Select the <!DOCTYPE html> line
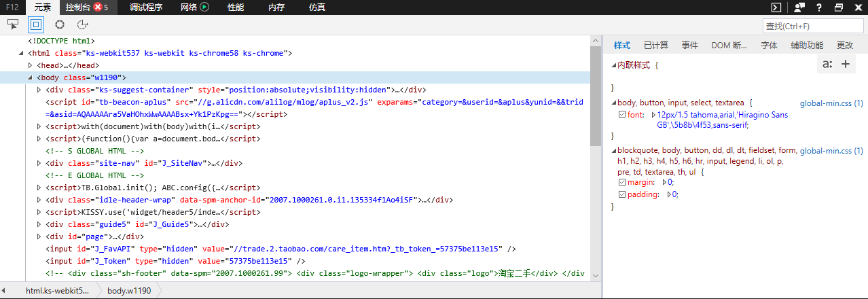This screenshot has height=299, width=868. point(62,41)
